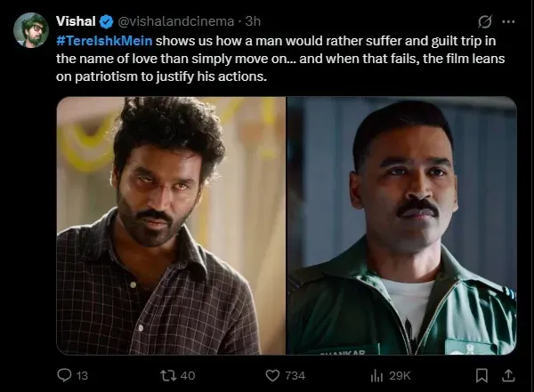The height and width of the screenshot is (392, 534).
Task: Click the 734 likes count
Action: (294, 375)
